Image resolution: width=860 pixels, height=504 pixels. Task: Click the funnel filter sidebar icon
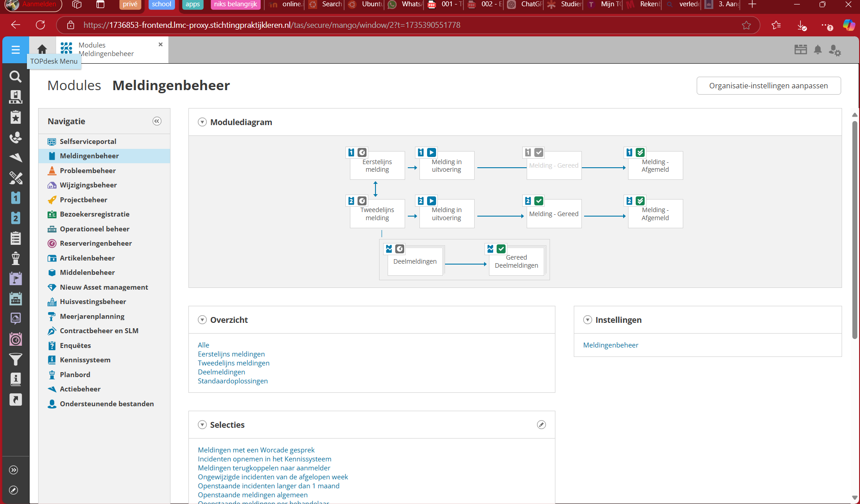pos(16,359)
